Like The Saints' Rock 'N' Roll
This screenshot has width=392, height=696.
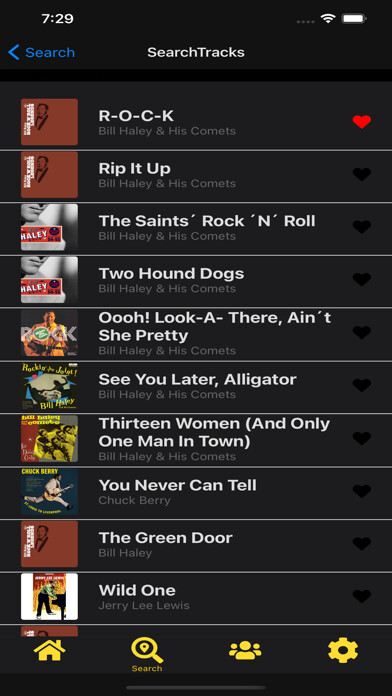(361, 227)
